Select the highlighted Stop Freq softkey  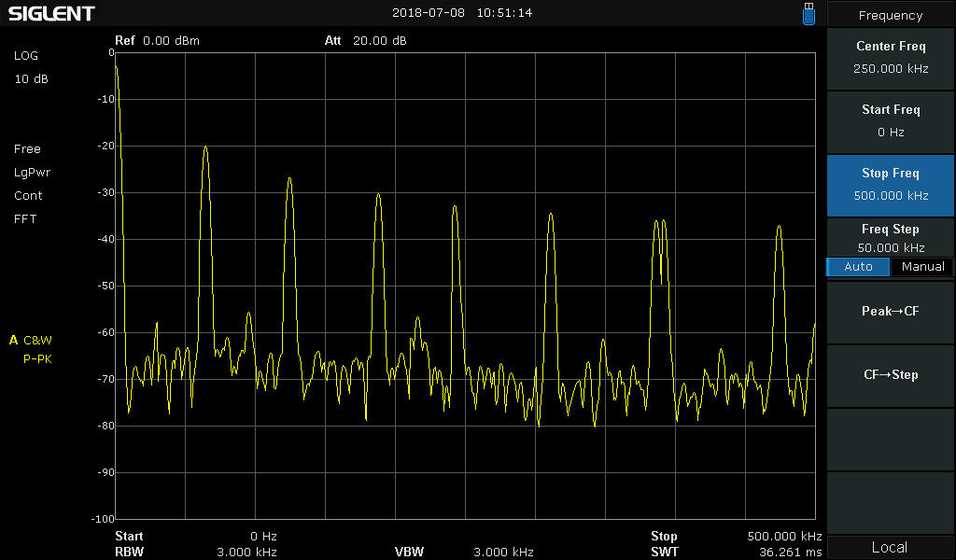pyautogui.click(x=891, y=184)
